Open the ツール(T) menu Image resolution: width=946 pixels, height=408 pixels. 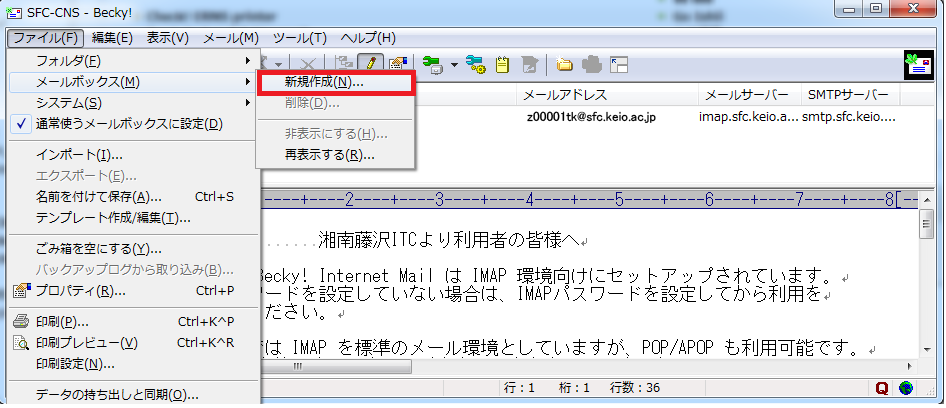point(300,38)
